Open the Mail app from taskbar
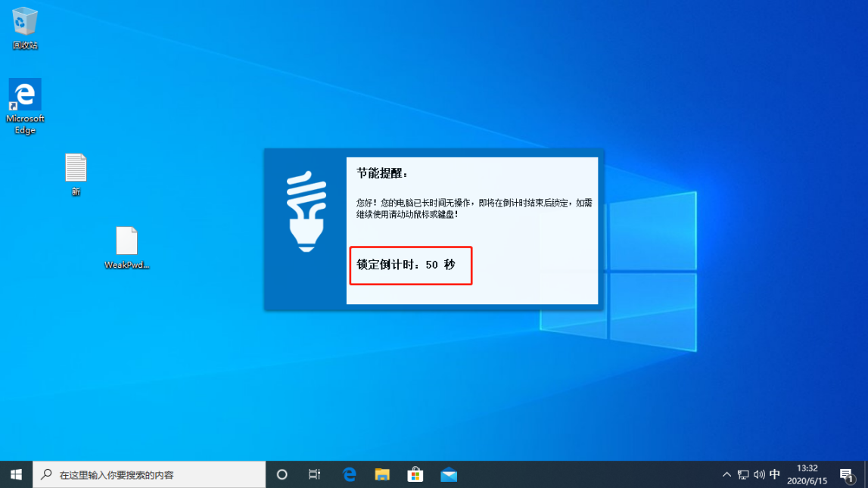The width and height of the screenshot is (868, 488). pos(449,474)
